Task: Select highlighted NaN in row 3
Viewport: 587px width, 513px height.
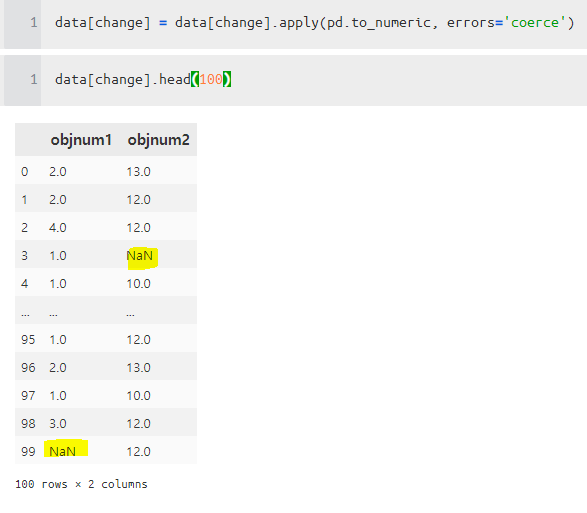Action: tap(140, 256)
